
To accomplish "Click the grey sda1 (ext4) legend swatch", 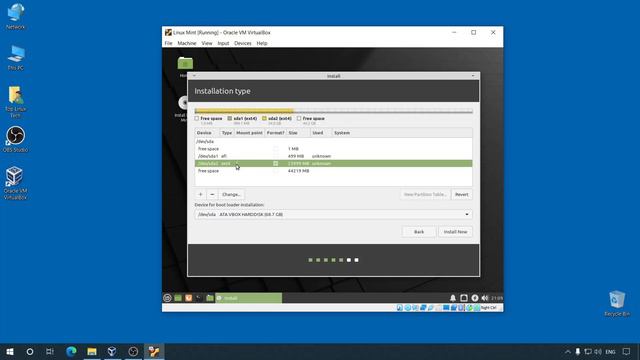I will [229, 118].
